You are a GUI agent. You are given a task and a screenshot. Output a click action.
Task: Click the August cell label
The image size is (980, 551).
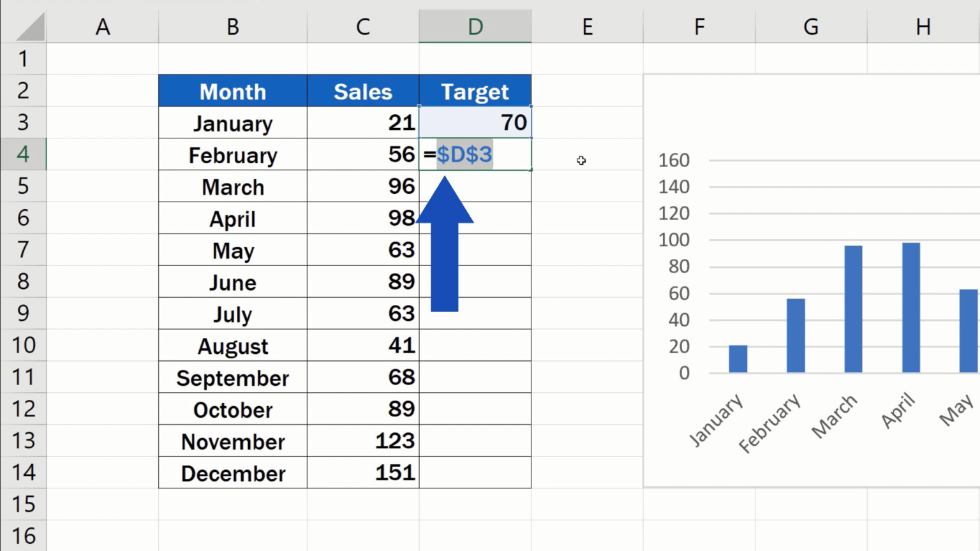tap(232, 346)
